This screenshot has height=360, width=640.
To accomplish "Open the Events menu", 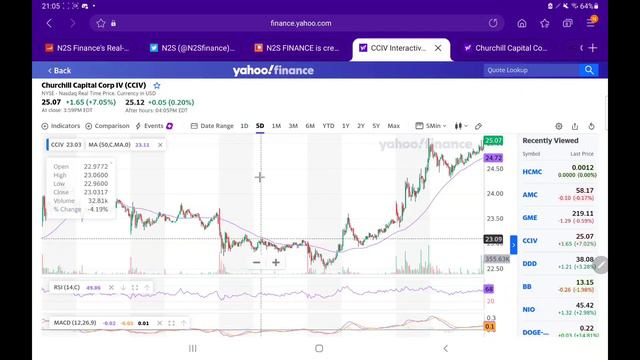I will (x=154, y=126).
